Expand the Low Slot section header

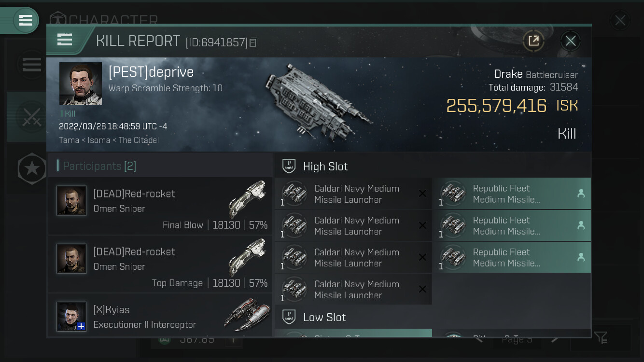(x=433, y=317)
